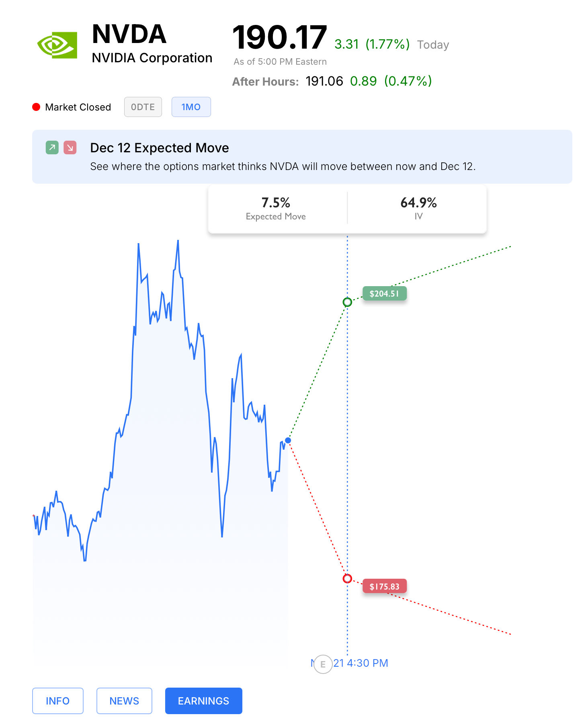Click the $175.83 lower price label

385,586
